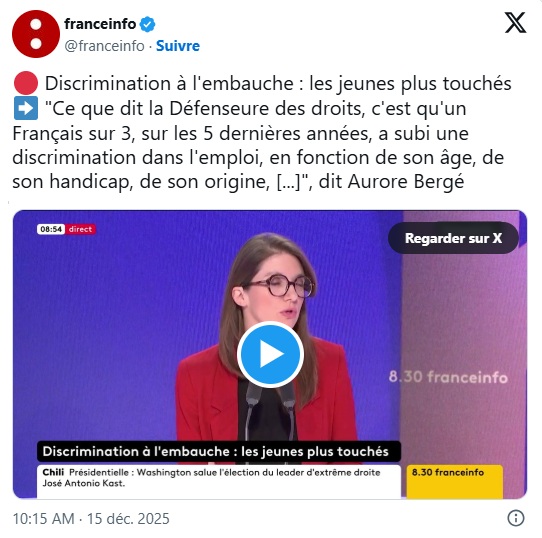Click the 08:54 direct live badge

tap(66, 229)
